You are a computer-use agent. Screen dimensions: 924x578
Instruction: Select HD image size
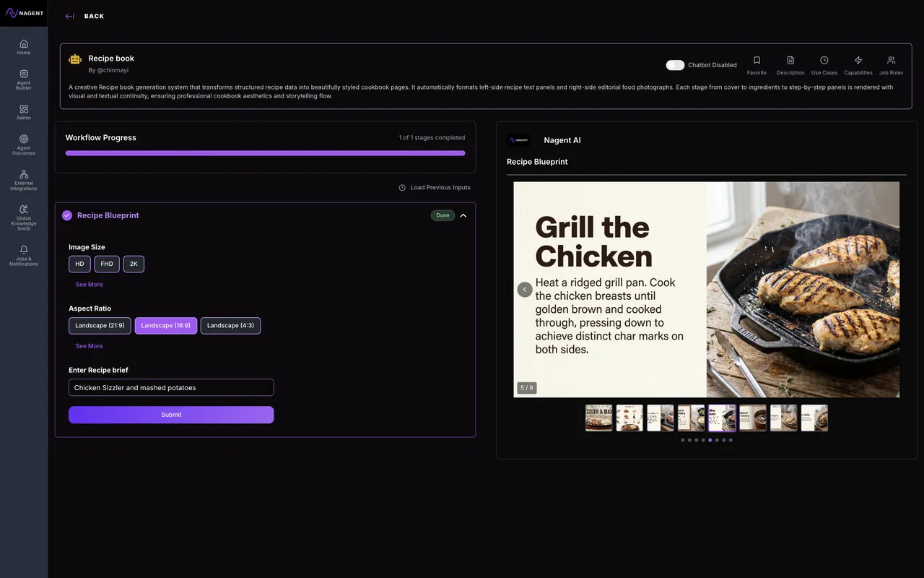(79, 264)
